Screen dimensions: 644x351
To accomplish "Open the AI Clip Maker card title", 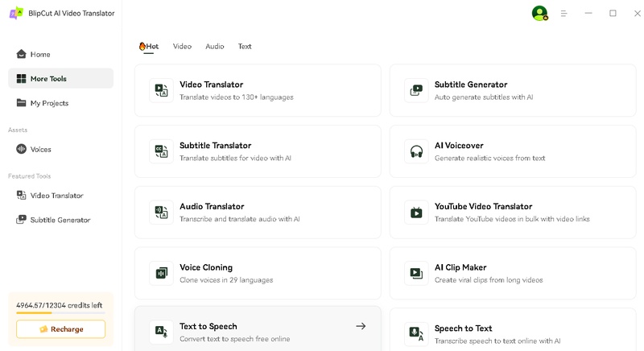I will coord(460,267).
